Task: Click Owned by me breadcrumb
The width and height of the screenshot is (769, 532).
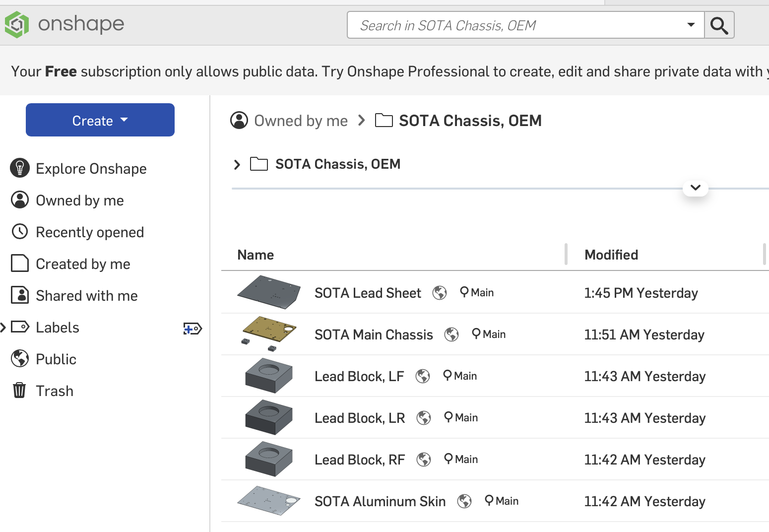Action: click(x=300, y=121)
